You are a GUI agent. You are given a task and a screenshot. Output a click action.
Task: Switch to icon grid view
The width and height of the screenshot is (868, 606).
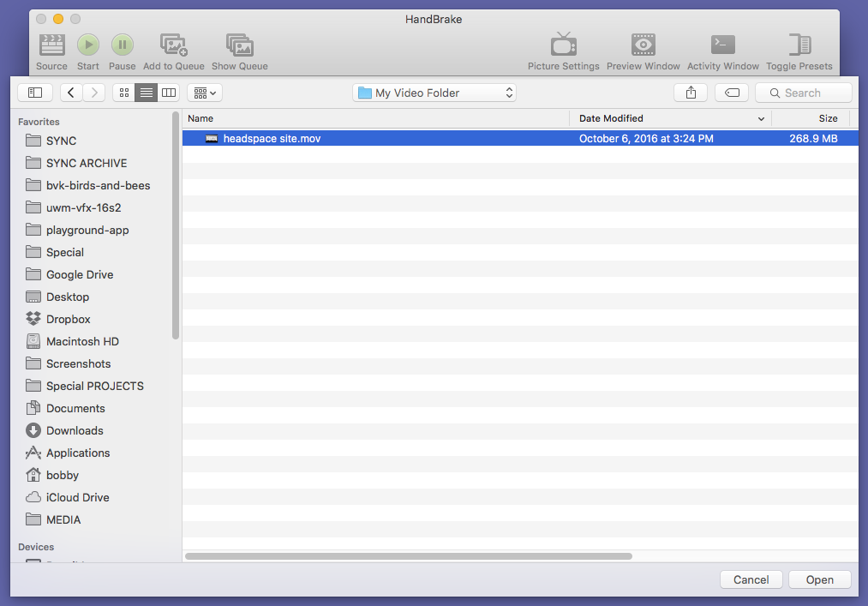coord(124,93)
